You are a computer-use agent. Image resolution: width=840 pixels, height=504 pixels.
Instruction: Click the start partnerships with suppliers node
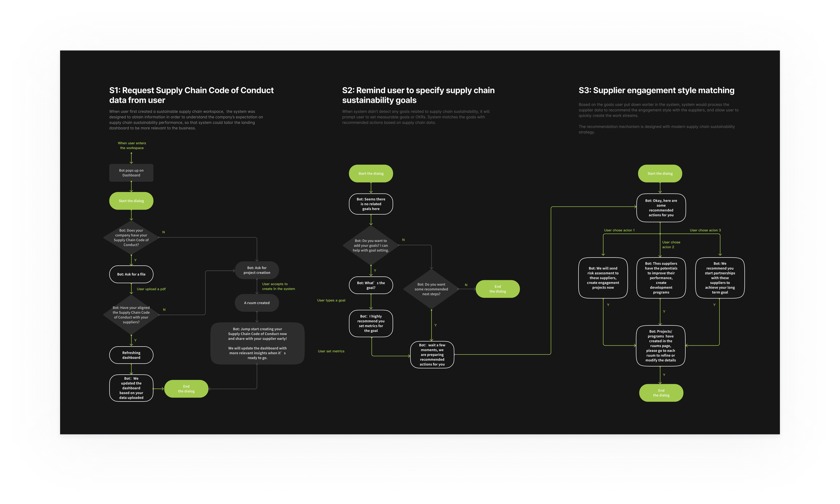(720, 278)
